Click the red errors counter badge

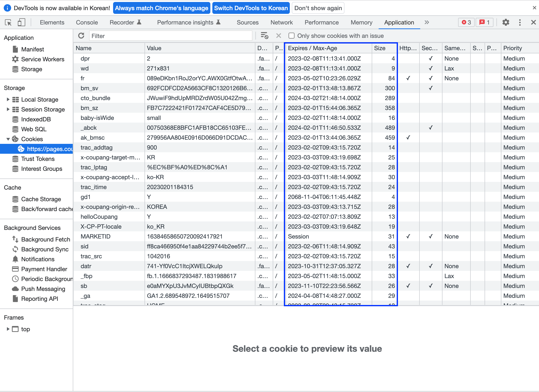pos(466,22)
